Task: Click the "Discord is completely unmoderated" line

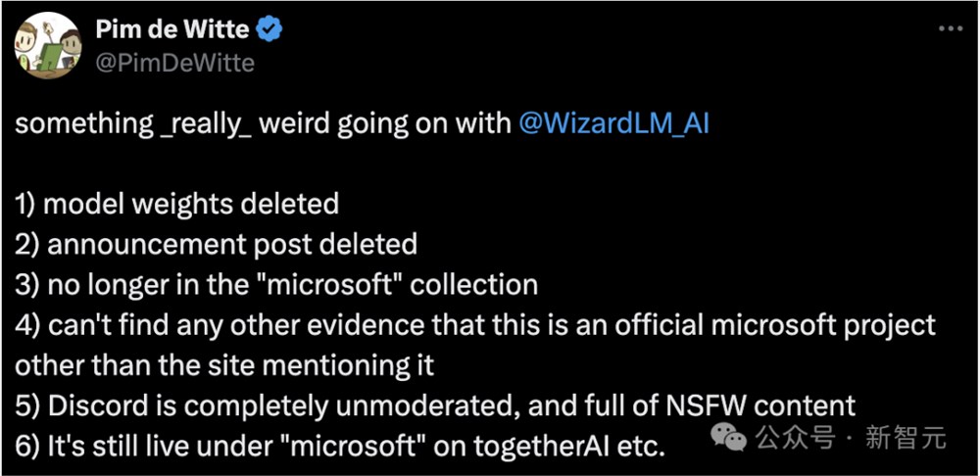Action: [x=435, y=405]
